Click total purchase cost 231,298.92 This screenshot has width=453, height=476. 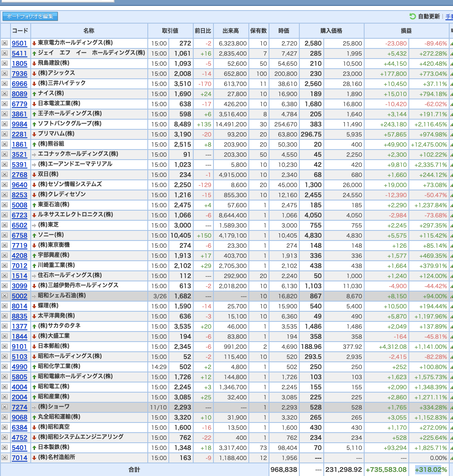(344, 470)
